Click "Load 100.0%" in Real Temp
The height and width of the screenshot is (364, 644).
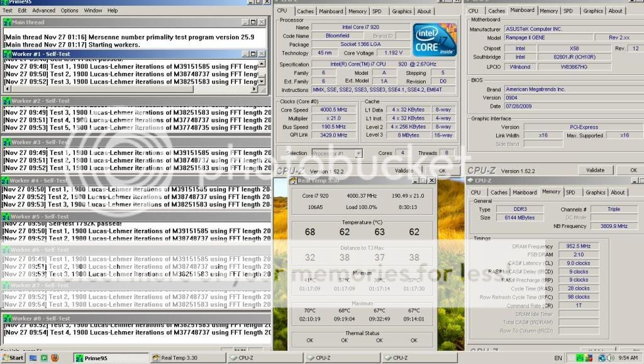(362, 207)
